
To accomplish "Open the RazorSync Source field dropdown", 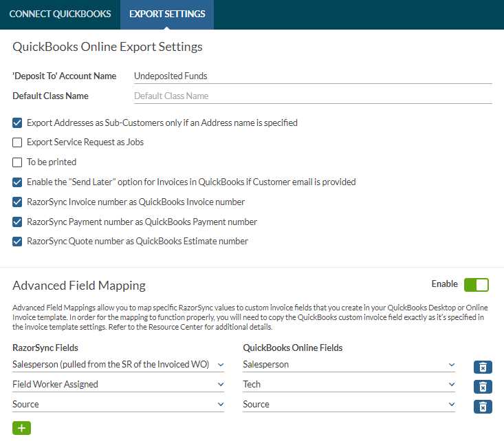I will [x=118, y=405].
